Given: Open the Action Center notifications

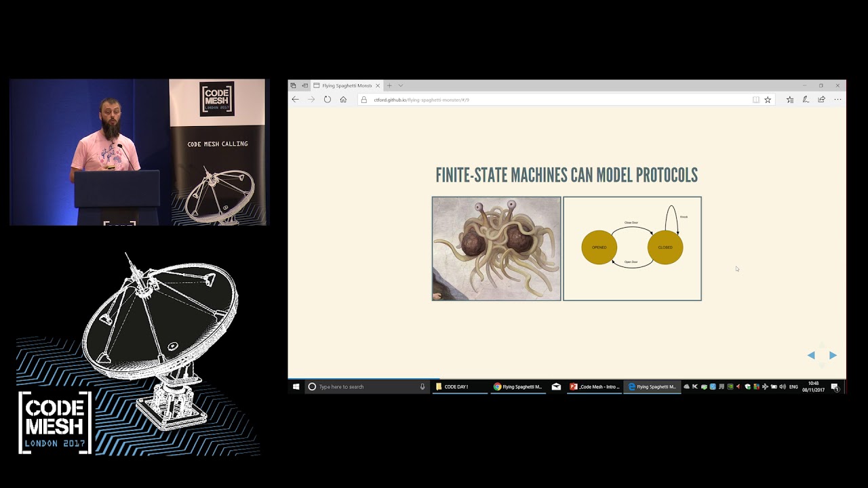Looking at the screenshot, I should 835,387.
